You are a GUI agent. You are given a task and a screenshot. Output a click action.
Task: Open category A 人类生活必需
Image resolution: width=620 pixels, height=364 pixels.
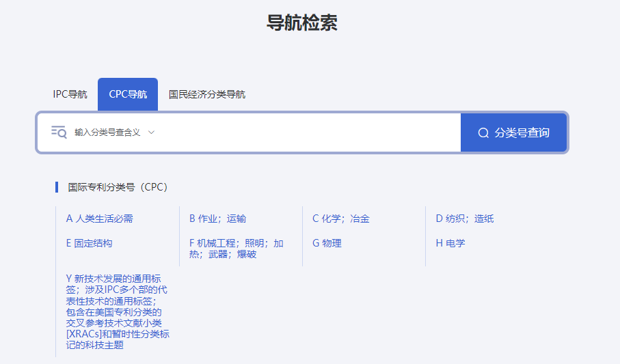point(100,219)
